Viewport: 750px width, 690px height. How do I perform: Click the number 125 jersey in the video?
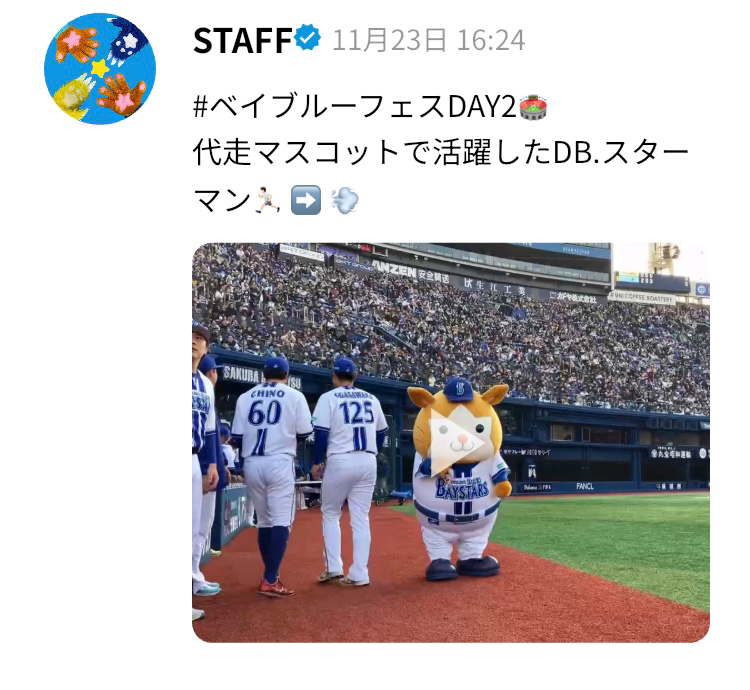coord(350,420)
